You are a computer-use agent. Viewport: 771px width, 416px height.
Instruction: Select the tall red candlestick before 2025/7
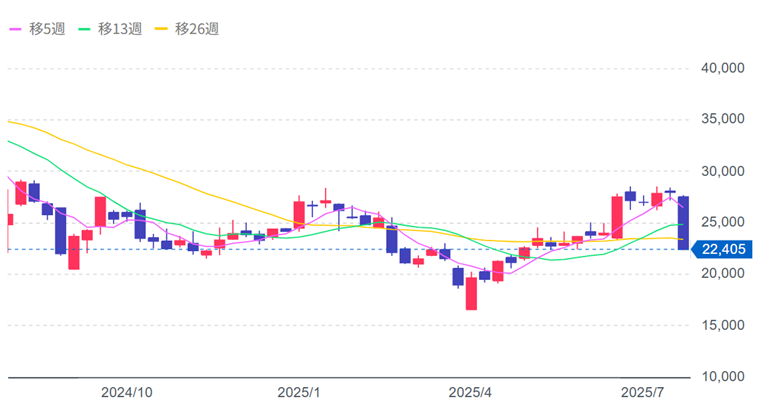[x=617, y=217]
